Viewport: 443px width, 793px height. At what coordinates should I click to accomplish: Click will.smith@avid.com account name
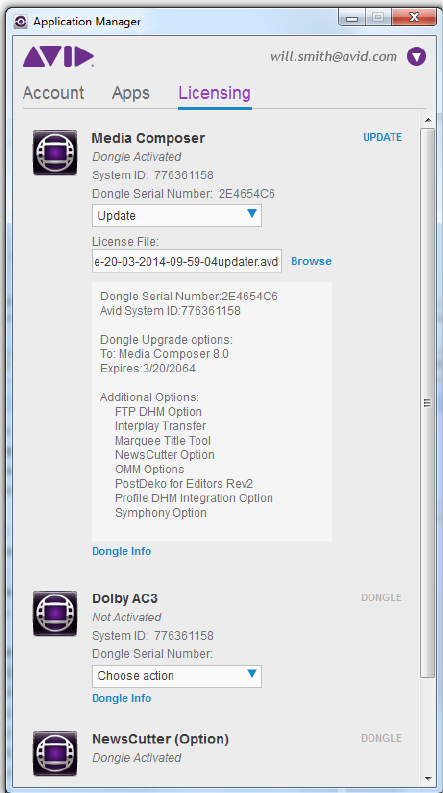[x=333, y=56]
